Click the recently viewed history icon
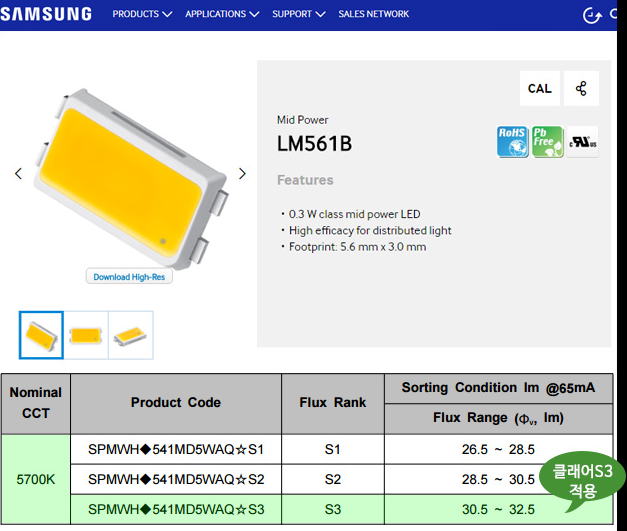Image resolution: width=627 pixels, height=531 pixels. (592, 15)
